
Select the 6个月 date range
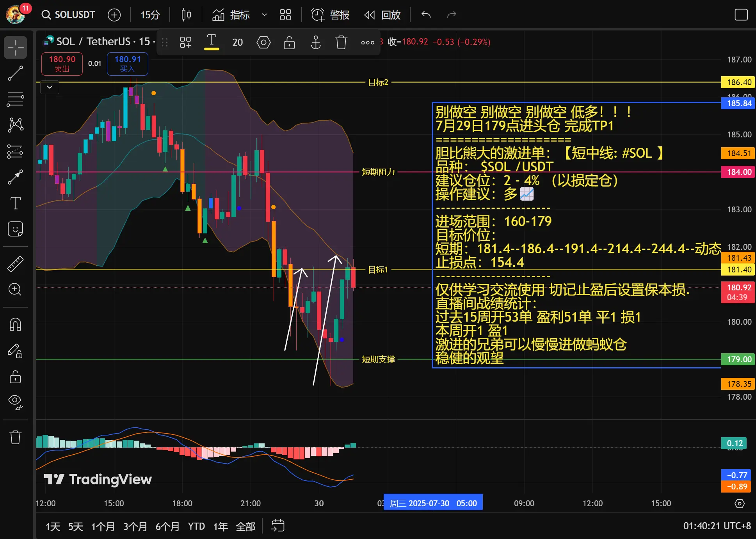(x=167, y=527)
